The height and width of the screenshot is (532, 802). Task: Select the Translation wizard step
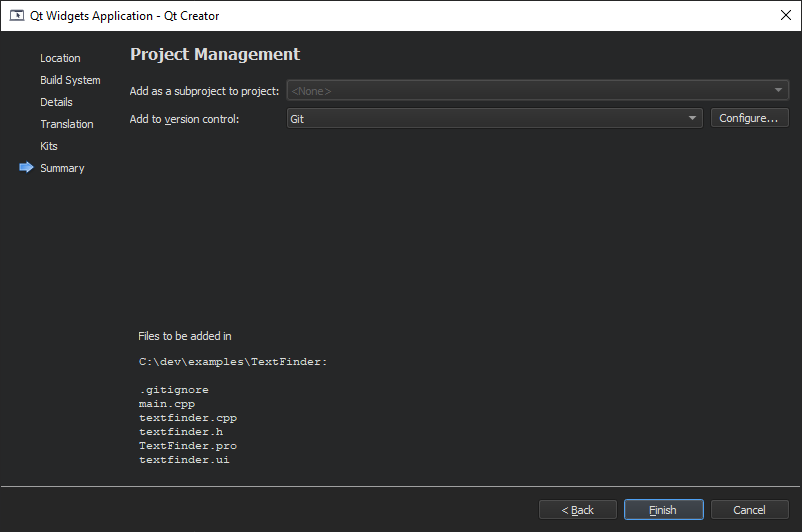pyautogui.click(x=66, y=124)
